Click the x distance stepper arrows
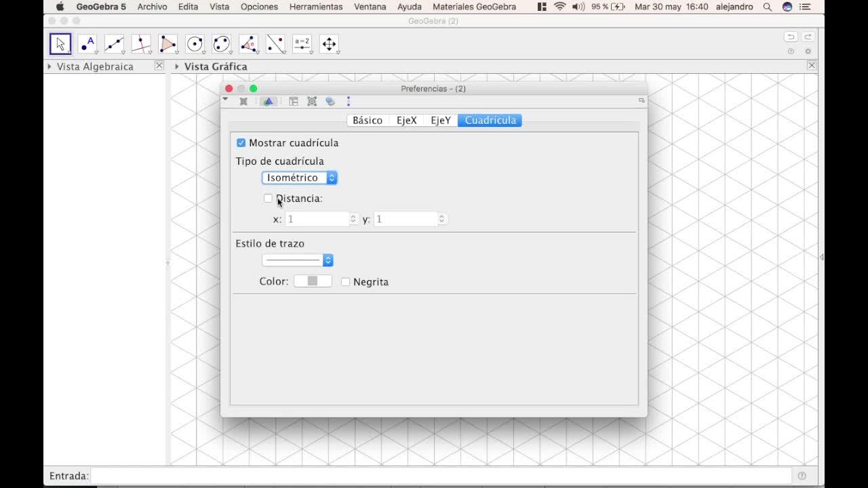 click(x=353, y=219)
